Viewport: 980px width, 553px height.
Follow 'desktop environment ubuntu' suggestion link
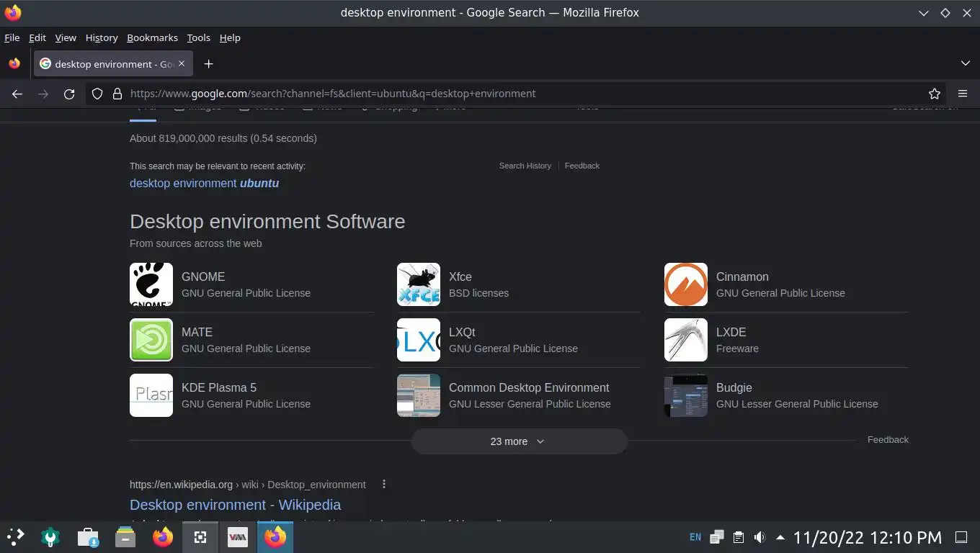(204, 183)
